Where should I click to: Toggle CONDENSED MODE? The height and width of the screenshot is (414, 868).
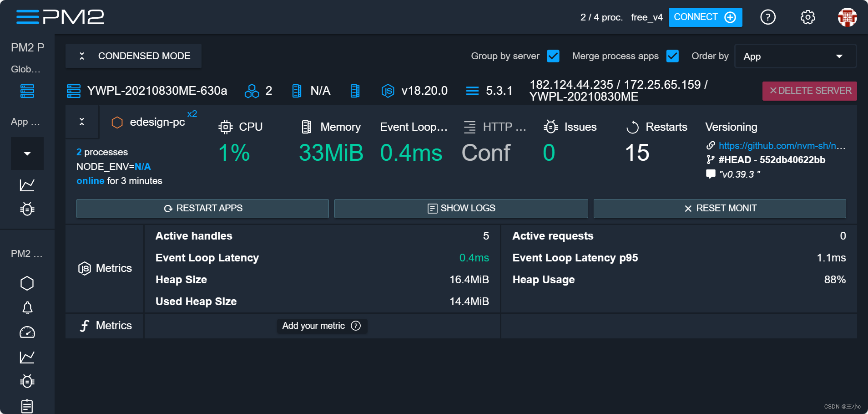pyautogui.click(x=133, y=56)
